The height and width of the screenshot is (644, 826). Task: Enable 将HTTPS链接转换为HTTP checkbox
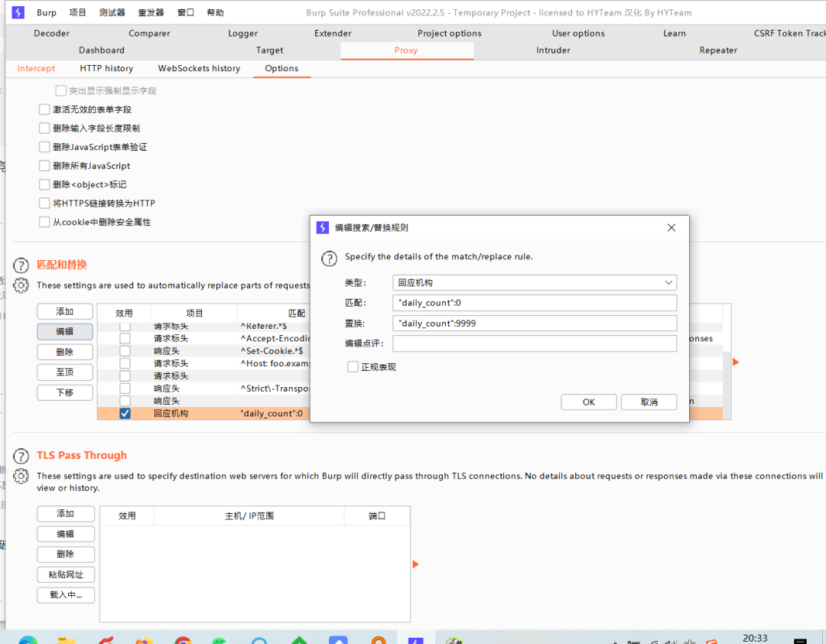(x=44, y=203)
